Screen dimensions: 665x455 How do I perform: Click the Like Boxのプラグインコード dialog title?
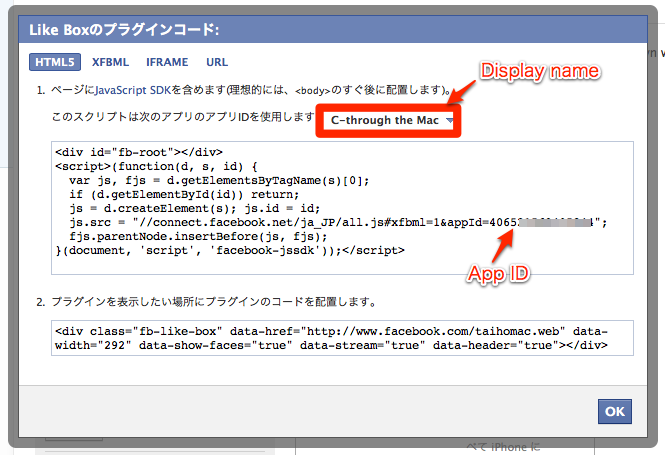click(124, 30)
